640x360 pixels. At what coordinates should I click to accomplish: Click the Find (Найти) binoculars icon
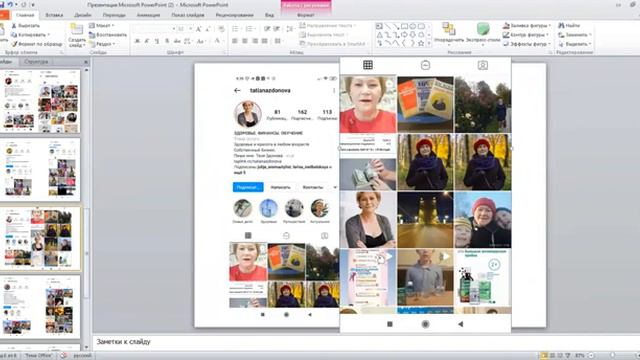(562, 26)
